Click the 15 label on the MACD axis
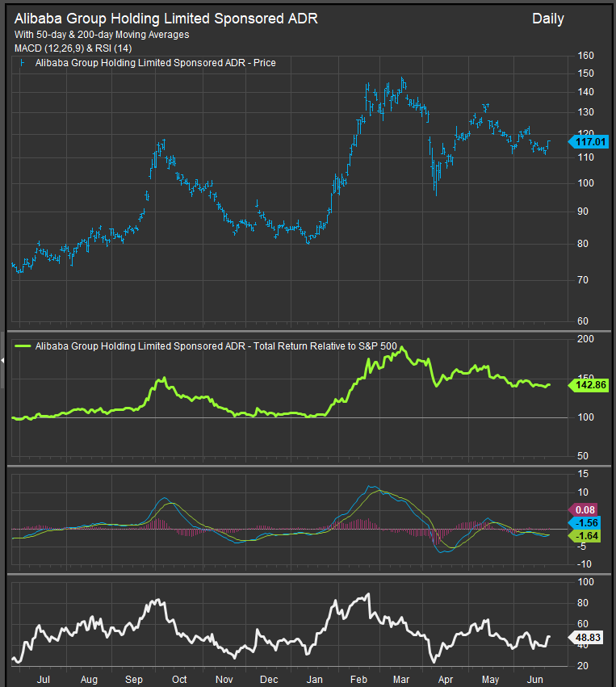The width and height of the screenshot is (616, 687). pos(583,474)
